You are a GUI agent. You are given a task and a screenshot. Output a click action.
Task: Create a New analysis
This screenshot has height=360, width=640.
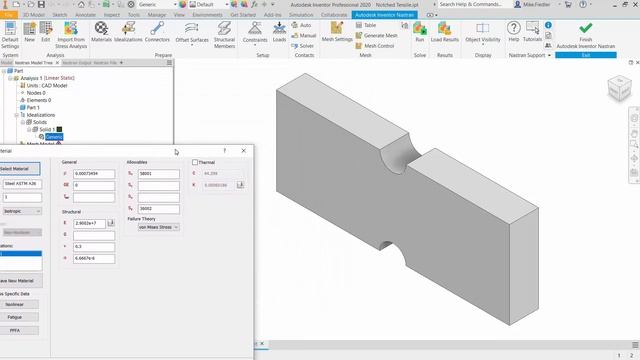(x=29, y=32)
